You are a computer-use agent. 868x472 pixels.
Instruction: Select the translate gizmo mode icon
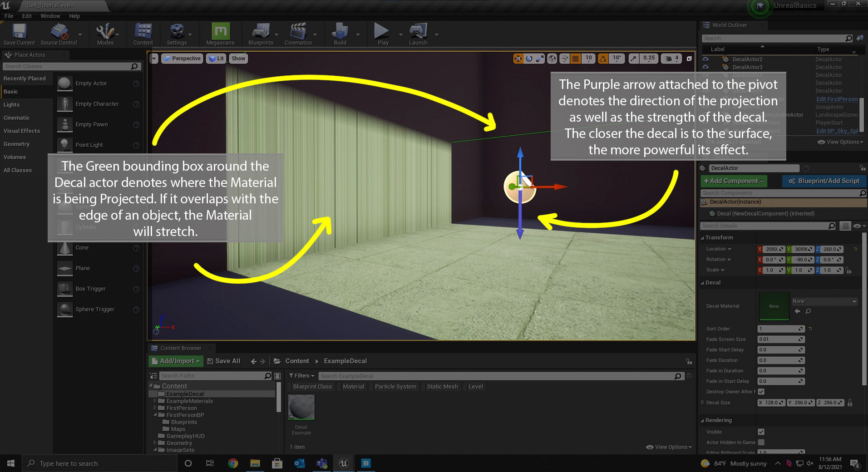pyautogui.click(x=518, y=59)
